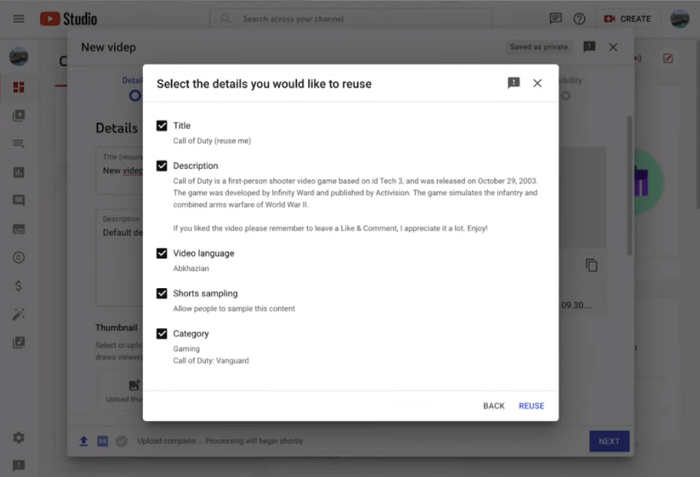Toggle the Shorts sampling checkbox
Screen dimensions: 700x477
tap(162, 293)
